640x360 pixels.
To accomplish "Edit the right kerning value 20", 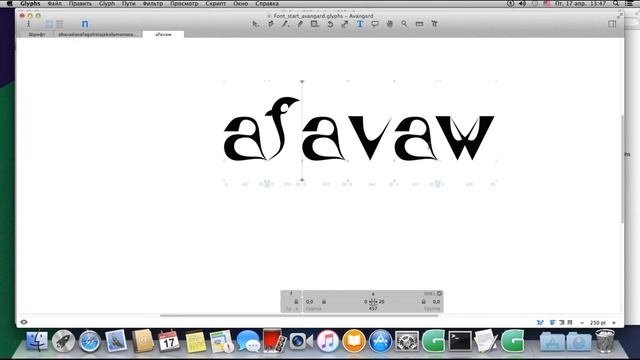I will pos(382,302).
